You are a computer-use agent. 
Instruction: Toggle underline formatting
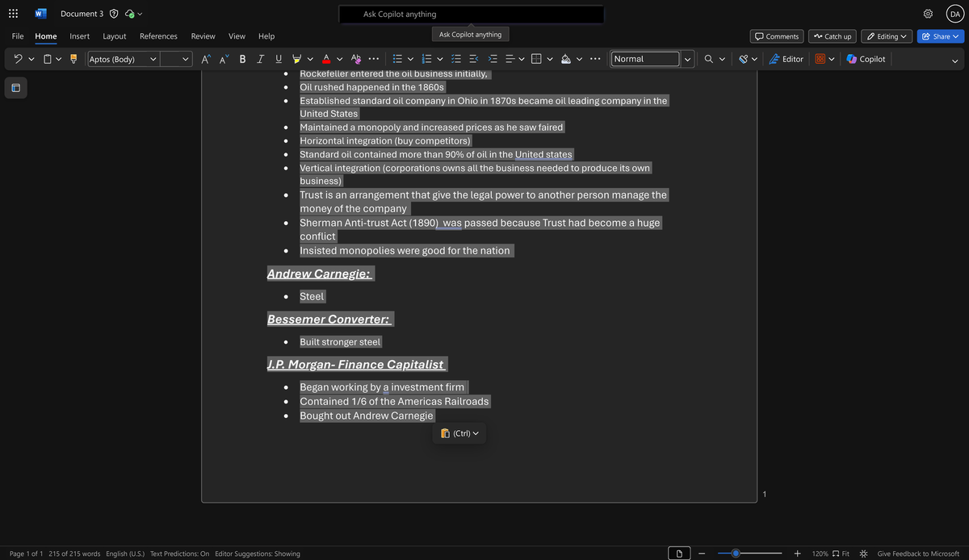(x=279, y=59)
